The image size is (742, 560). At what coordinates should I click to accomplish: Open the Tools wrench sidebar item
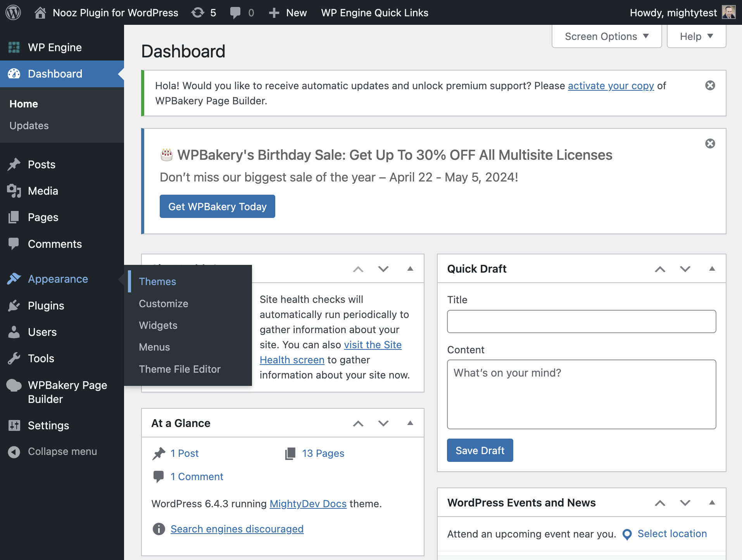[62, 358]
